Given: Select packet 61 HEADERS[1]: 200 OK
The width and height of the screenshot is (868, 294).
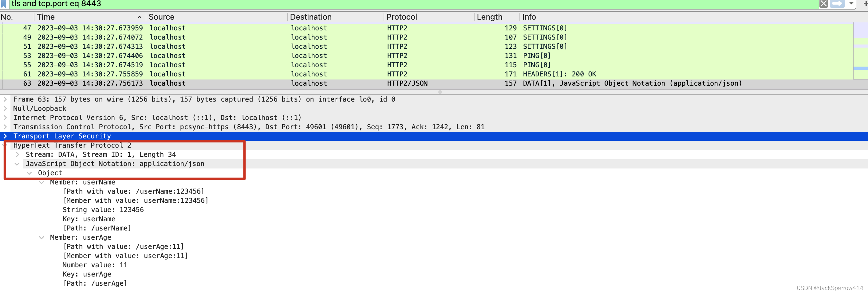Looking at the screenshot, I should point(427,74).
